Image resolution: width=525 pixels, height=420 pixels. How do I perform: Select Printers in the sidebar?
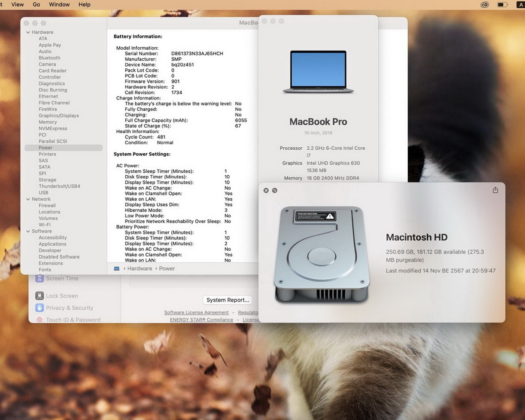[47, 154]
